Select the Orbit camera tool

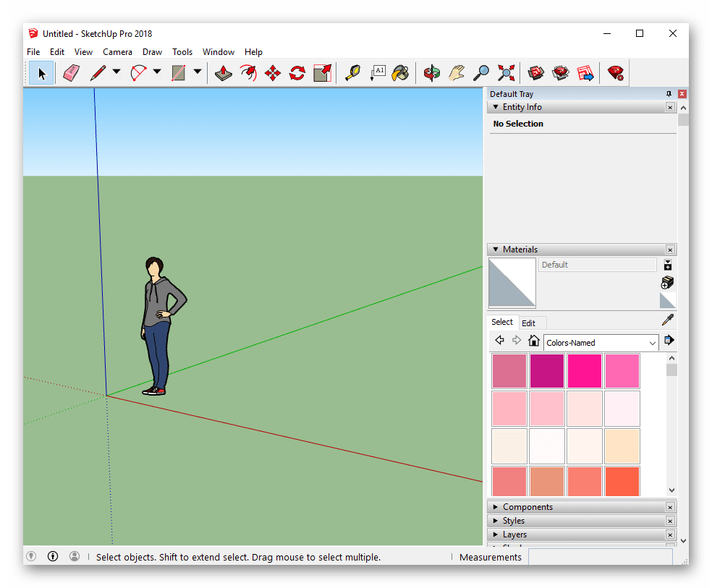tap(431, 73)
